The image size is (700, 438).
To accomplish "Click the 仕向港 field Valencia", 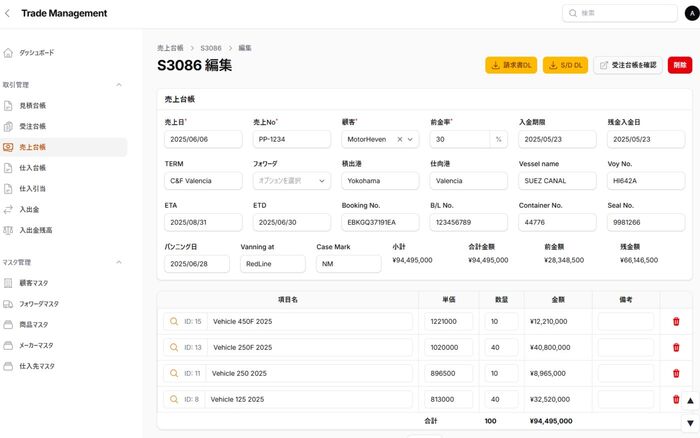I will (x=469, y=181).
